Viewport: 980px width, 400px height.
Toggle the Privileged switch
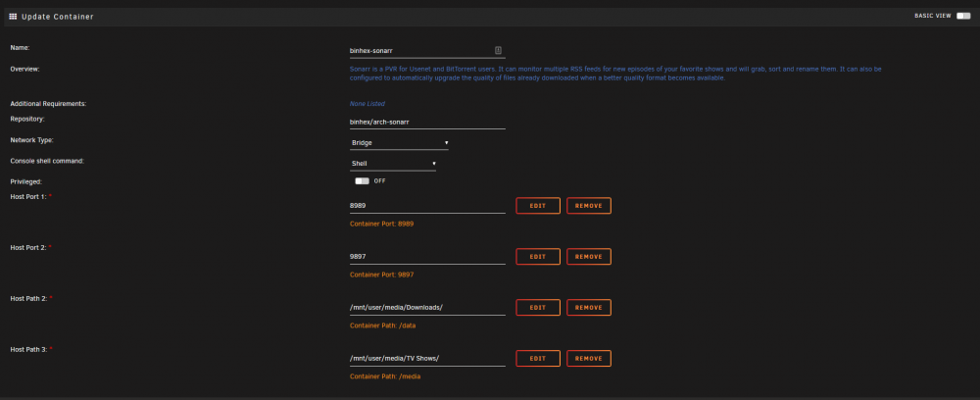click(x=362, y=180)
